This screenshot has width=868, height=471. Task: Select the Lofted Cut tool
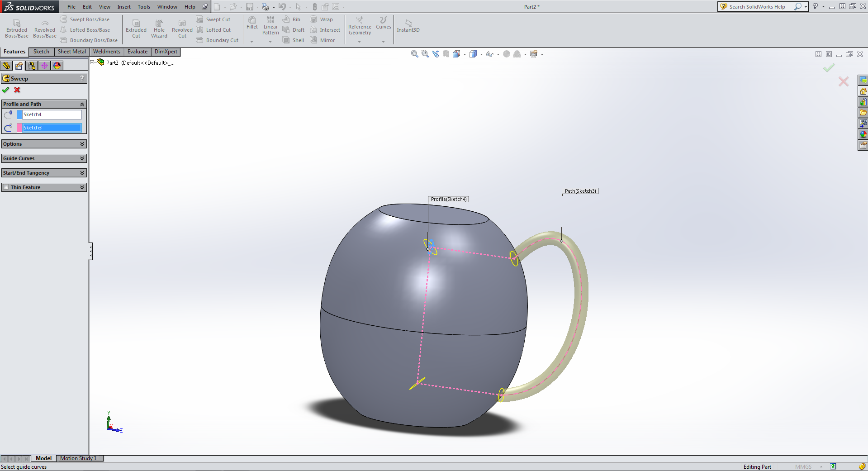coord(213,30)
